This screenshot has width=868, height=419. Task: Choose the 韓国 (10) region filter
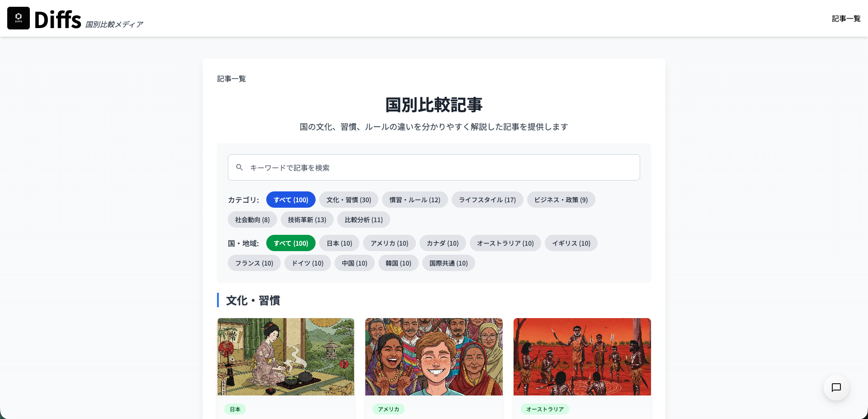point(398,263)
